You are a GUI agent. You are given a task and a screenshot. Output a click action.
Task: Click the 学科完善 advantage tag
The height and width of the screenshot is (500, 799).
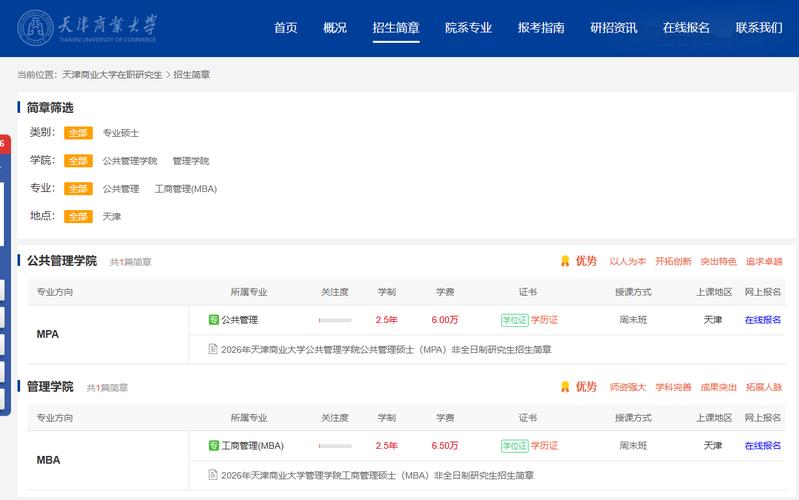pos(673,387)
